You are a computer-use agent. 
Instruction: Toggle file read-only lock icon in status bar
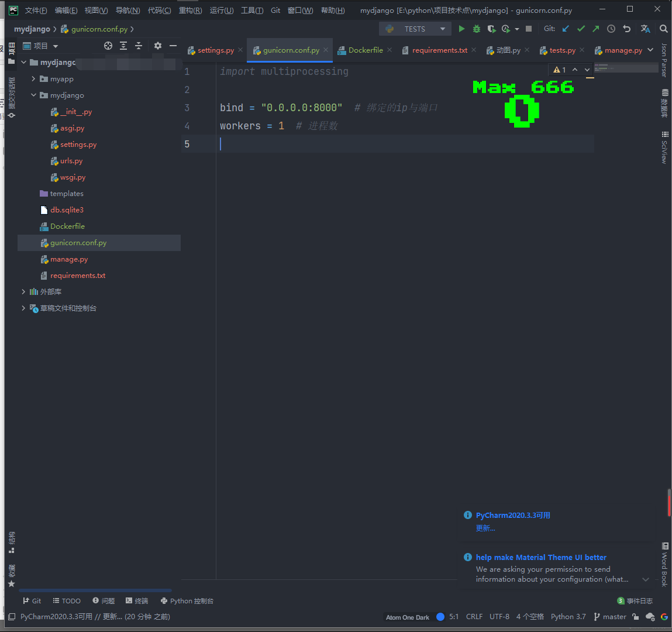coord(636,617)
